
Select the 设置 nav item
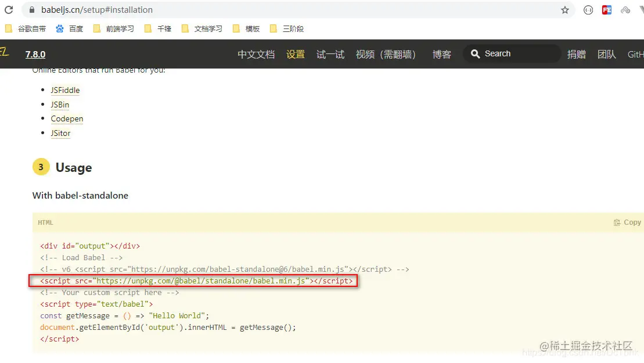coord(296,54)
